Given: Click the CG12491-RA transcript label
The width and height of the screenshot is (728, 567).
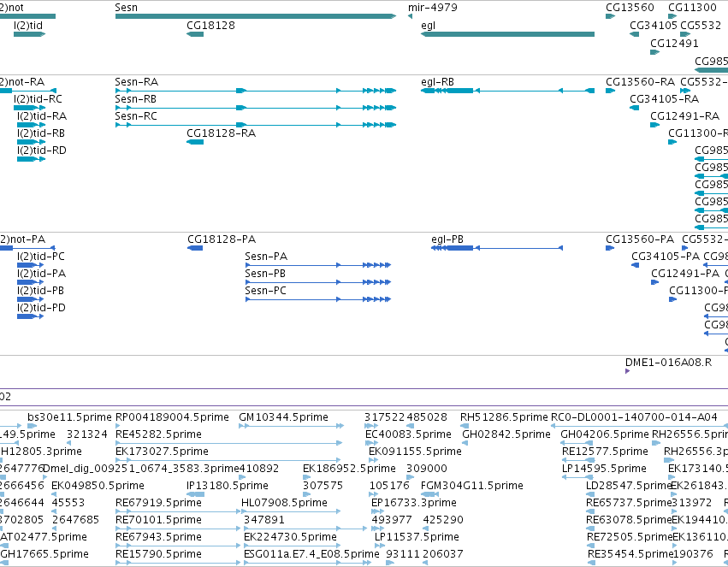Looking at the screenshot, I should click(685, 116).
